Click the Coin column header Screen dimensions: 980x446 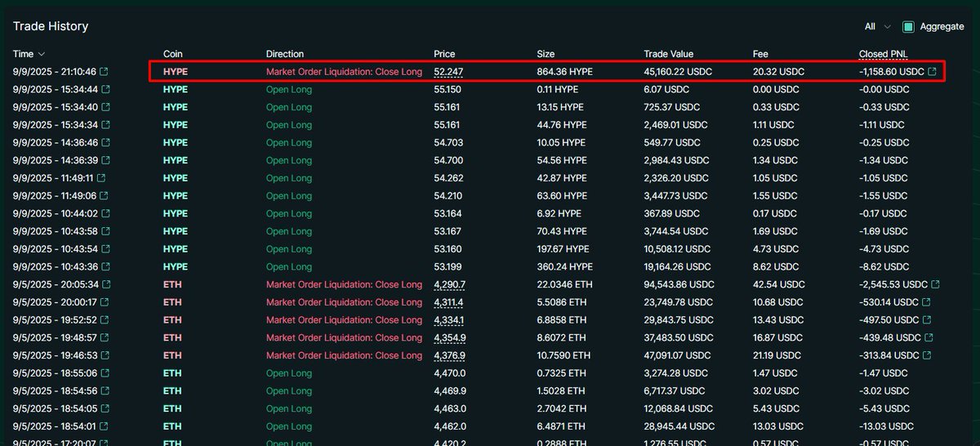pos(173,54)
